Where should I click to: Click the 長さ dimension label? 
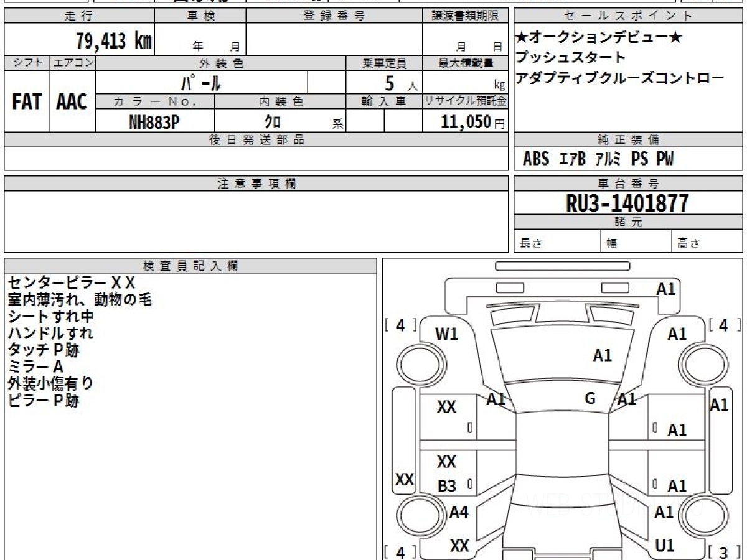(530, 244)
